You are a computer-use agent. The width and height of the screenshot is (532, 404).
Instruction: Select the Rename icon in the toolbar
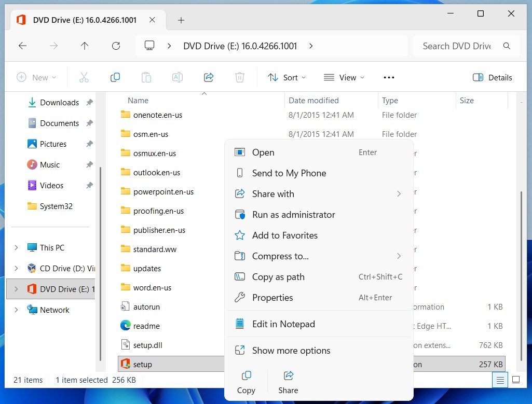(x=177, y=77)
